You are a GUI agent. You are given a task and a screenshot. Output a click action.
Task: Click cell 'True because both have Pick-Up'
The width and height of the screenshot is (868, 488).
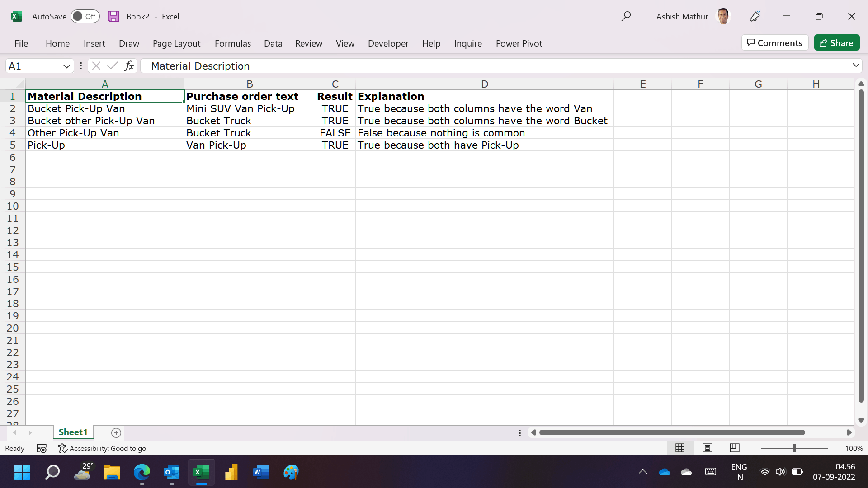485,145
